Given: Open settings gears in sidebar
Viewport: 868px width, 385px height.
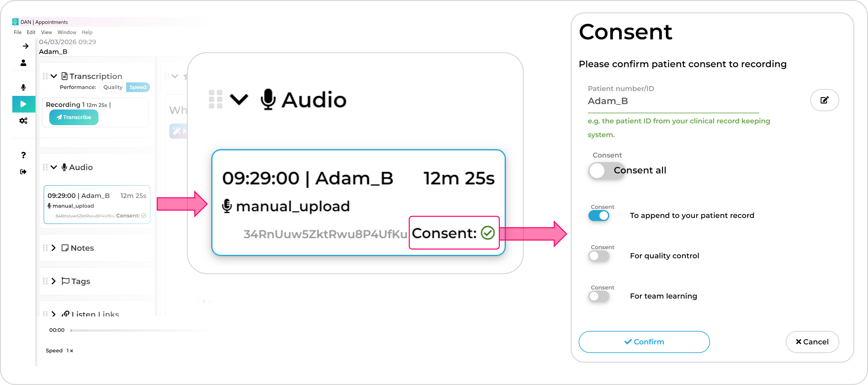Looking at the screenshot, I should 23,121.
